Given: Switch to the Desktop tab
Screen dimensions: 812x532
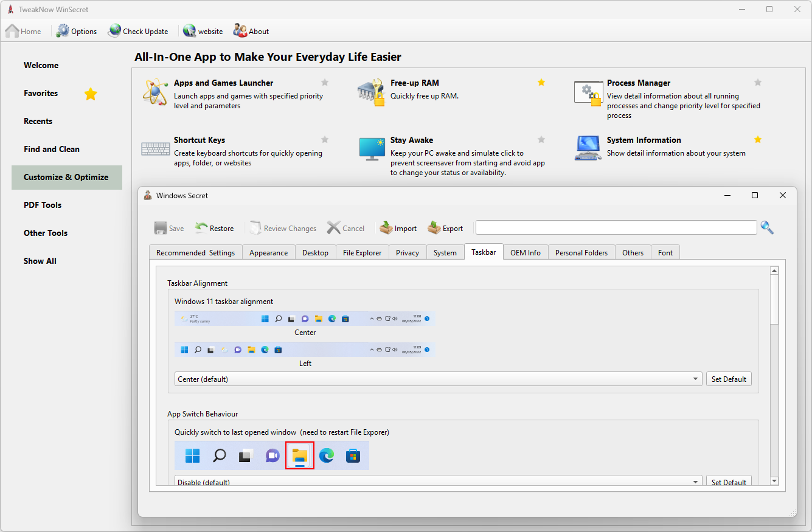Looking at the screenshot, I should pos(315,252).
